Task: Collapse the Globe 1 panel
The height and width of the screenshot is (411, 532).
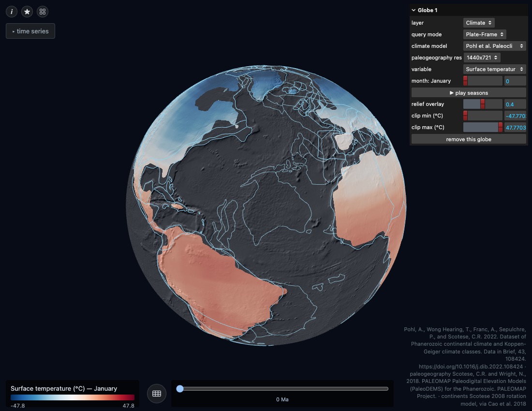Action: click(x=469, y=10)
